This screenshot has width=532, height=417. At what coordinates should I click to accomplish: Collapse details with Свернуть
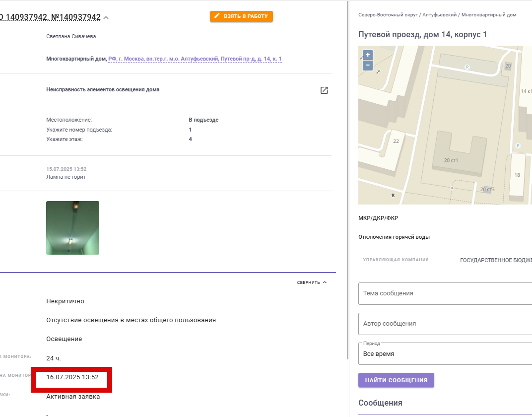(312, 282)
